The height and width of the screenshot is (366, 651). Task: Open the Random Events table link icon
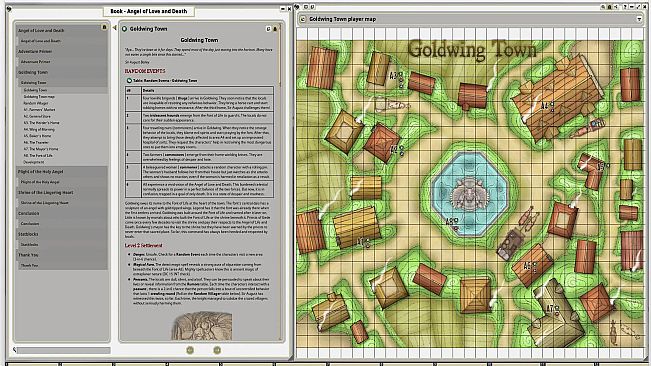[129, 81]
